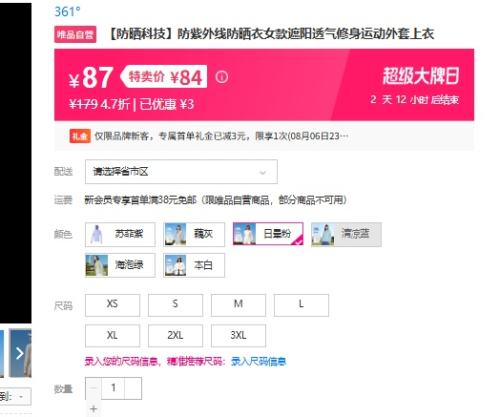
Task: Select size XS
Action: 112,305
